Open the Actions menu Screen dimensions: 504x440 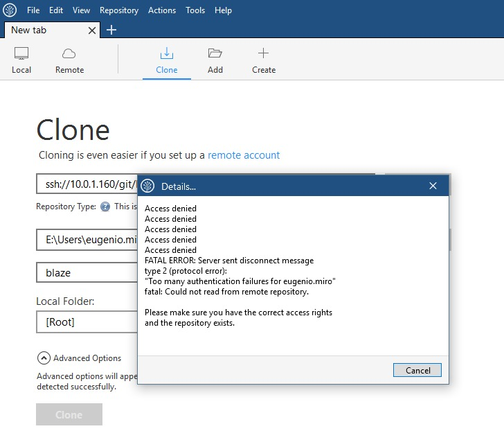tap(162, 10)
